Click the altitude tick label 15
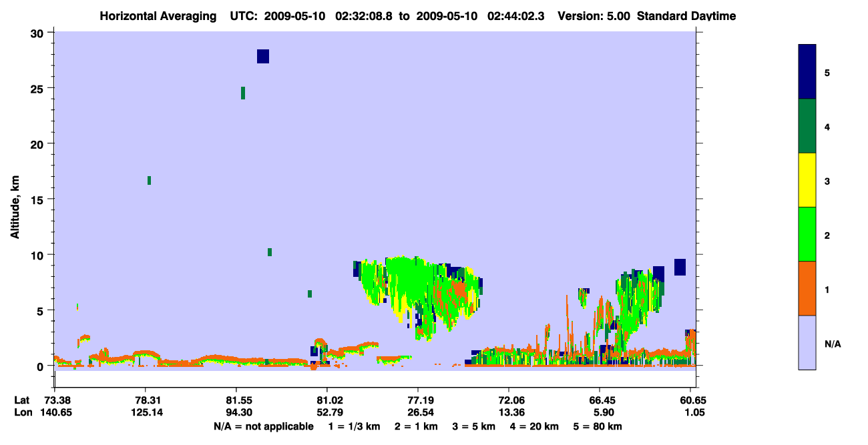Screen dimensions: 868x445 (37, 199)
